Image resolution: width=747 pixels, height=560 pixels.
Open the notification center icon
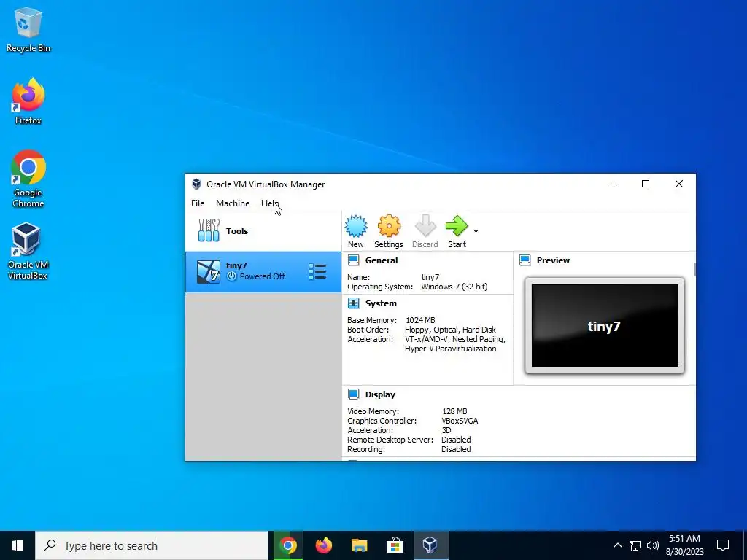[x=723, y=545]
